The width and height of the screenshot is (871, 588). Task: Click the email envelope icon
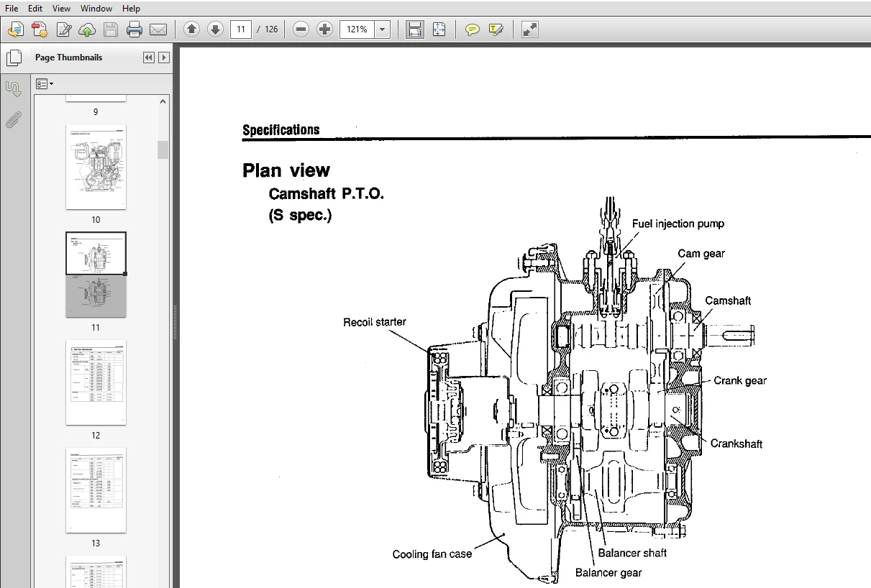pyautogui.click(x=158, y=29)
